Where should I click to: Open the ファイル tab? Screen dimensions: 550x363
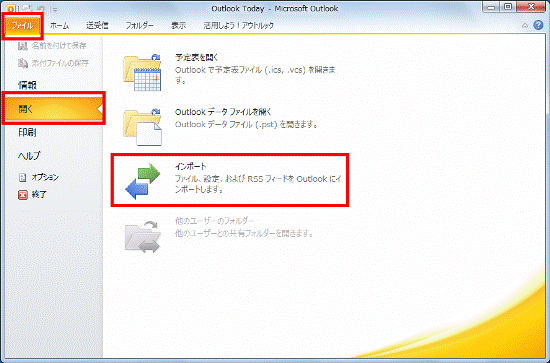coord(22,26)
